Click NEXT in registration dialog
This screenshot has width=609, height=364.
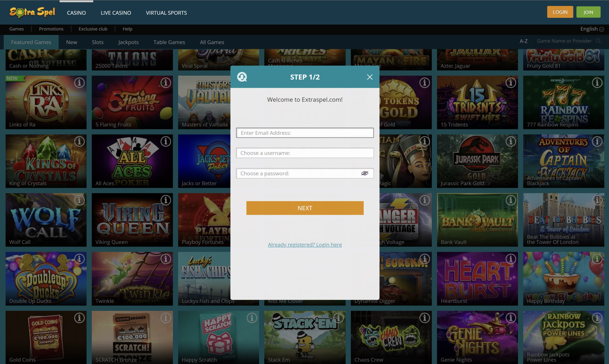[x=305, y=208]
